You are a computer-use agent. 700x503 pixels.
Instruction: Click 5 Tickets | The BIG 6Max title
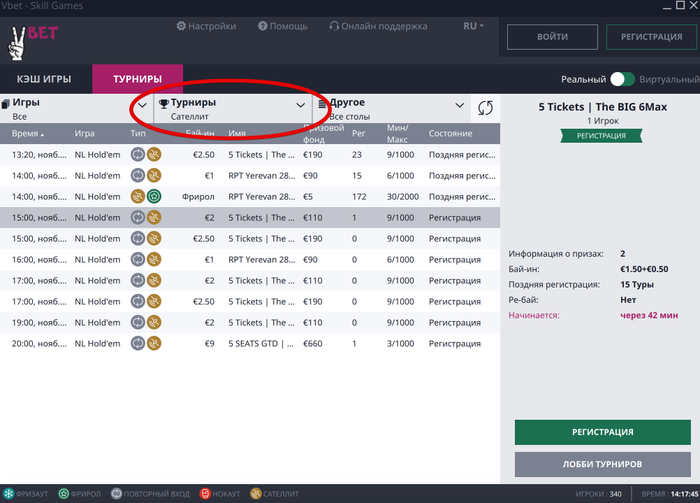(x=603, y=107)
